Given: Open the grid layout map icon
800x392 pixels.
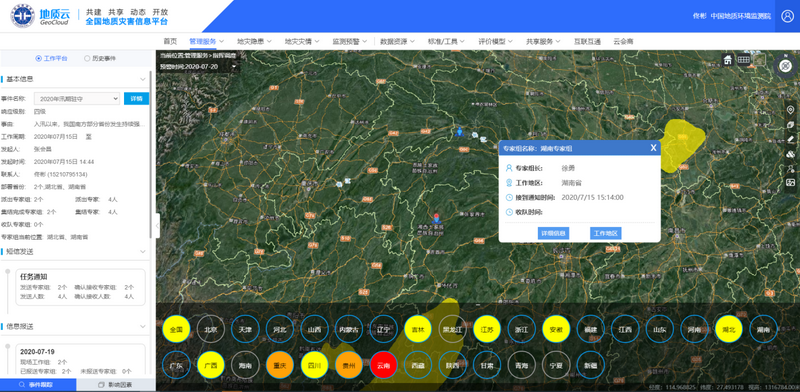Looking at the screenshot, I should 743,60.
